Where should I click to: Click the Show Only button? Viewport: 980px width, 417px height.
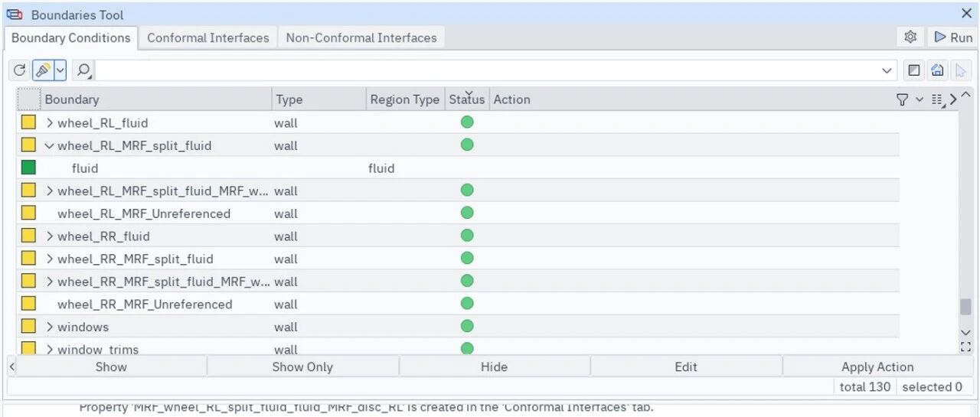(x=302, y=367)
